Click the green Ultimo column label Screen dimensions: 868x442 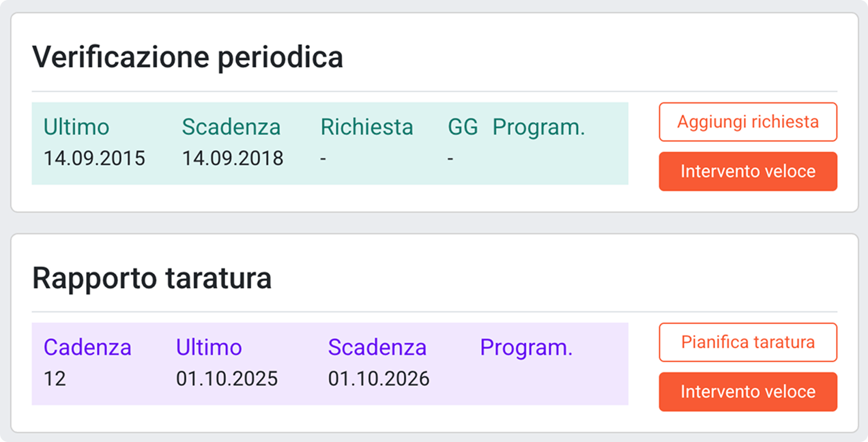(x=76, y=128)
